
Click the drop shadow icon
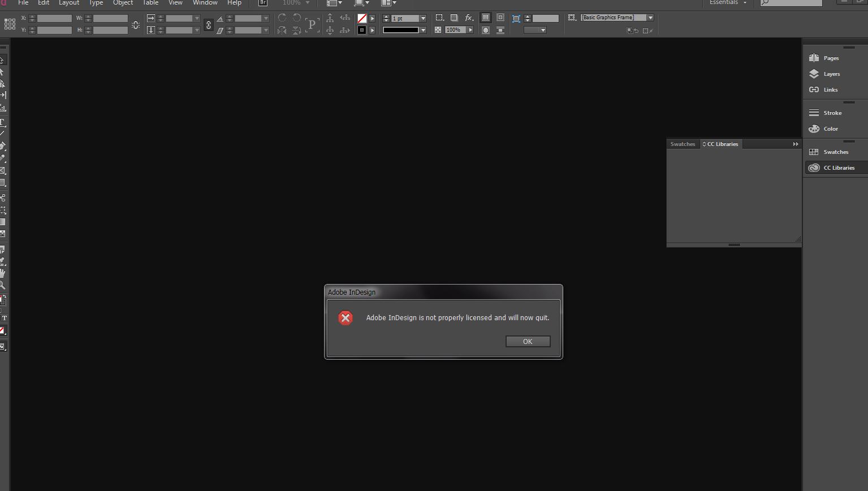454,18
